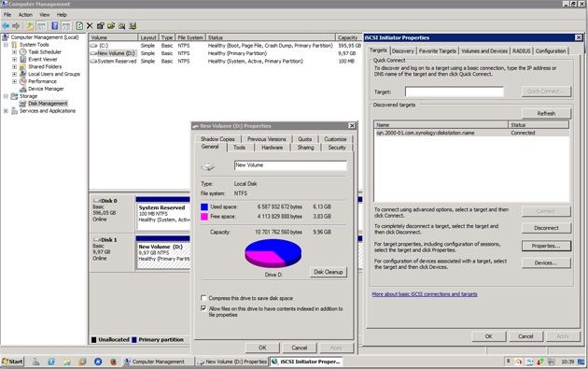Switch to the Security tab in Properties

point(337,148)
